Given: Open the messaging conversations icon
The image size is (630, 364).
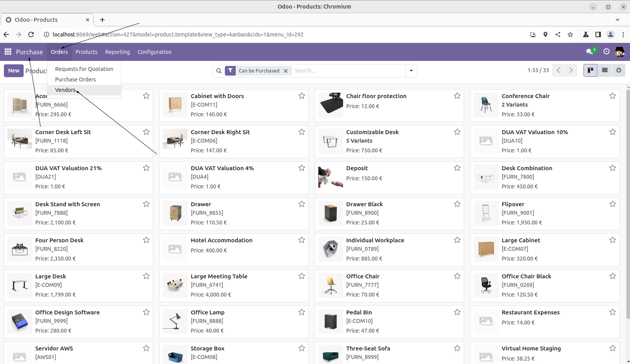Looking at the screenshot, I should point(590,52).
